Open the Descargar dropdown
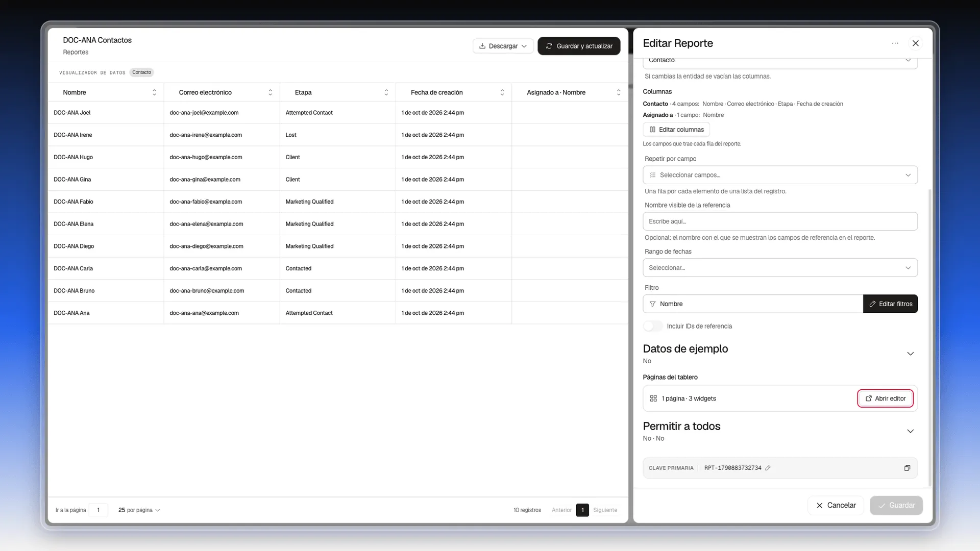 [x=503, y=46]
